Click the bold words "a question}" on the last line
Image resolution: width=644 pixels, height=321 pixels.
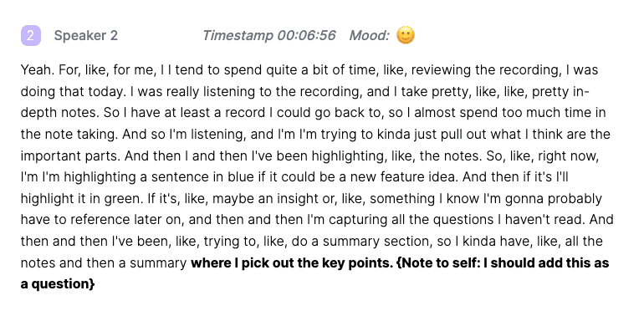click(x=58, y=284)
